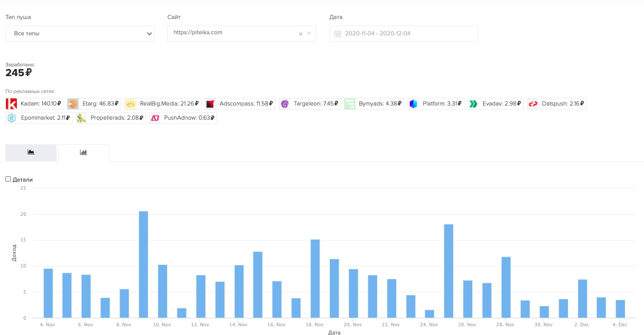Click the 28. Nov bar in chart
Screen dimensions: 644x335
click(x=506, y=287)
